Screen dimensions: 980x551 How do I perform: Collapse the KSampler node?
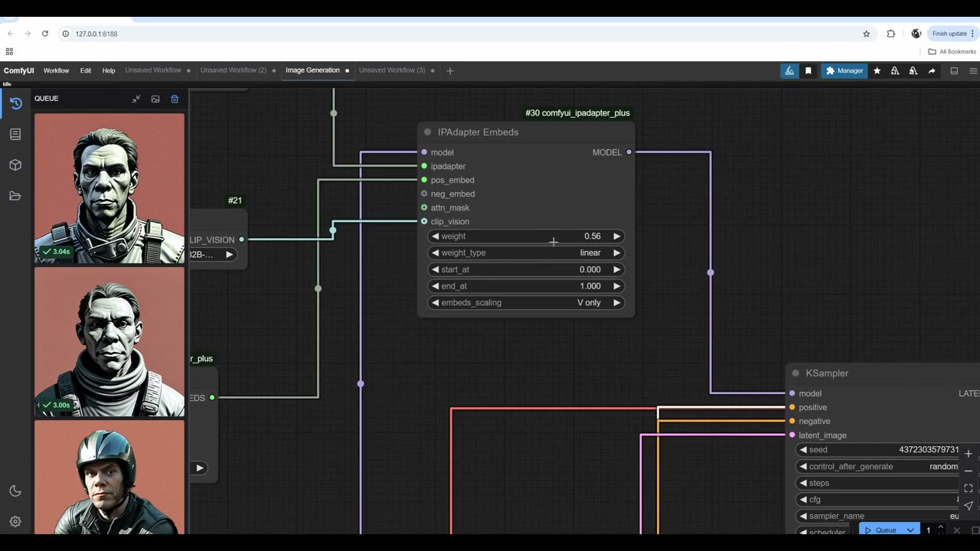(x=795, y=373)
